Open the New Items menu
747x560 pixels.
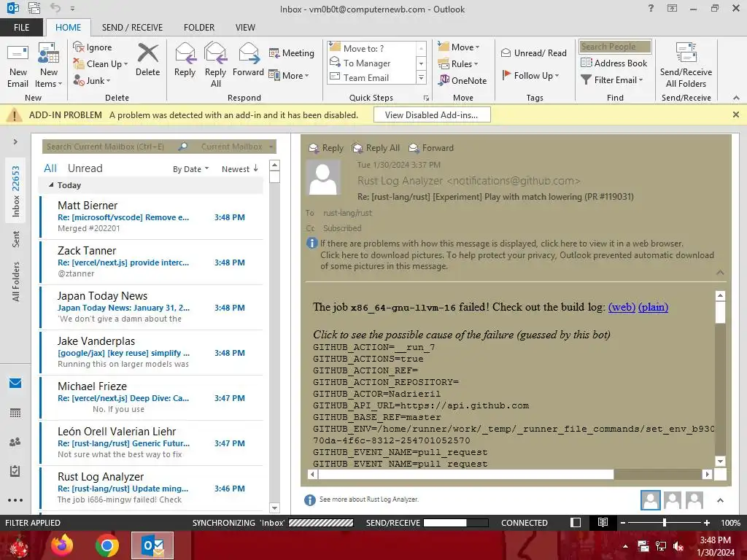click(x=49, y=66)
